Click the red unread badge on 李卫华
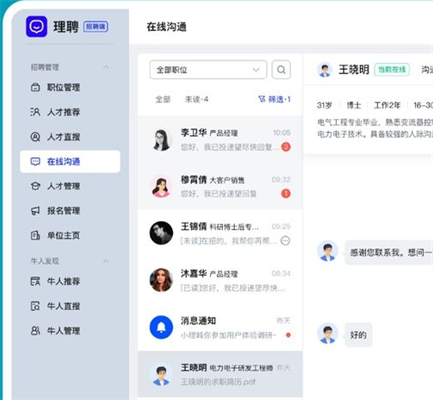 tap(286, 147)
